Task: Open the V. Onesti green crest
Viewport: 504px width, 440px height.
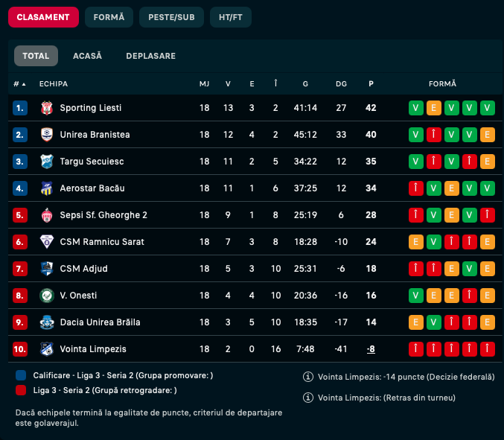Action: point(47,296)
